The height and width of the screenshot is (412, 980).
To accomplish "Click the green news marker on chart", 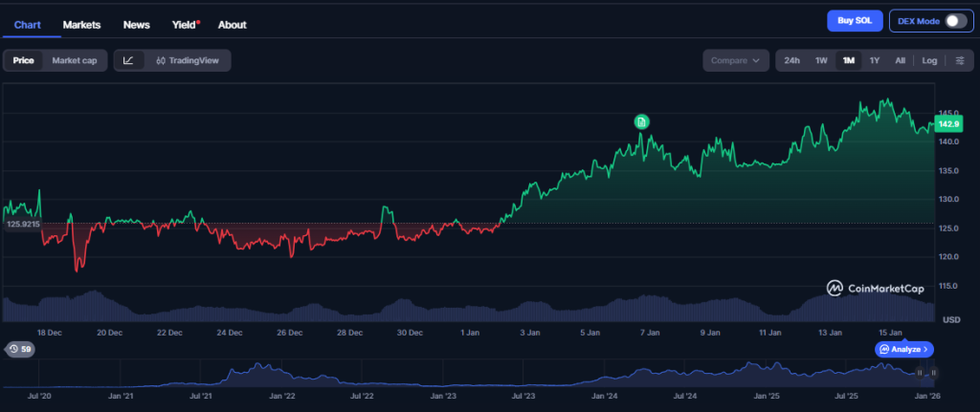I will pyautogui.click(x=641, y=121).
